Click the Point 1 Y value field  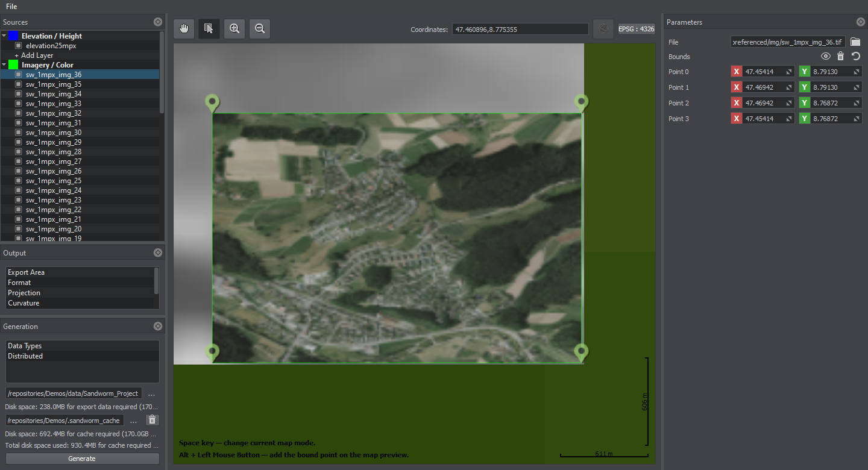click(831, 87)
